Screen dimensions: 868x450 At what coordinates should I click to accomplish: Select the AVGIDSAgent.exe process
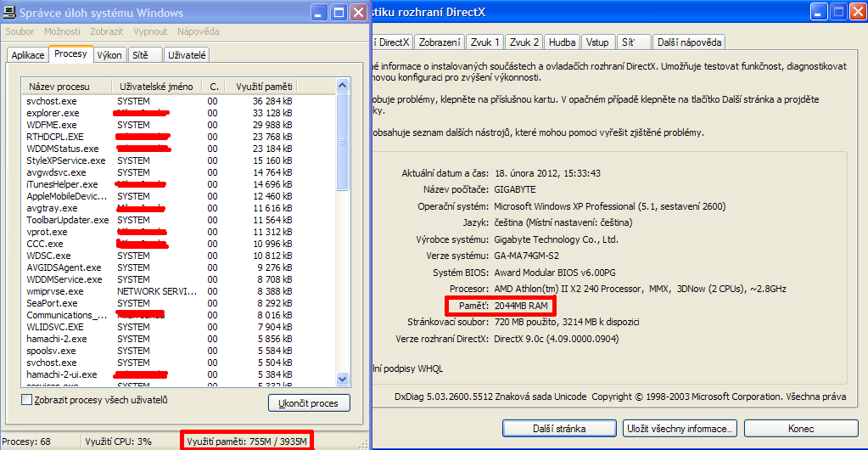coord(178,267)
